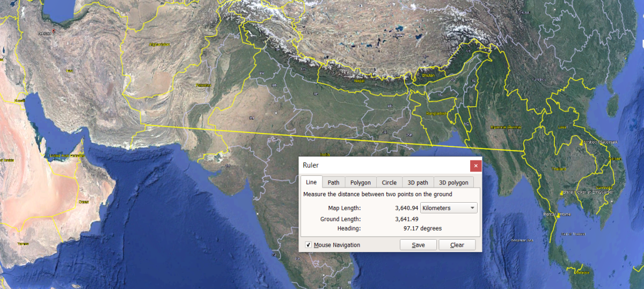The height and width of the screenshot is (289, 644).
Task: Click the Untitled Placemark yellow pin
Action: [x=581, y=143]
